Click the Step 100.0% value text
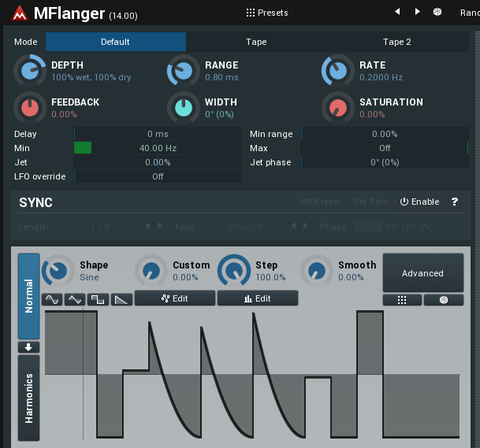Screen dimensions: 480x448 click(x=271, y=277)
